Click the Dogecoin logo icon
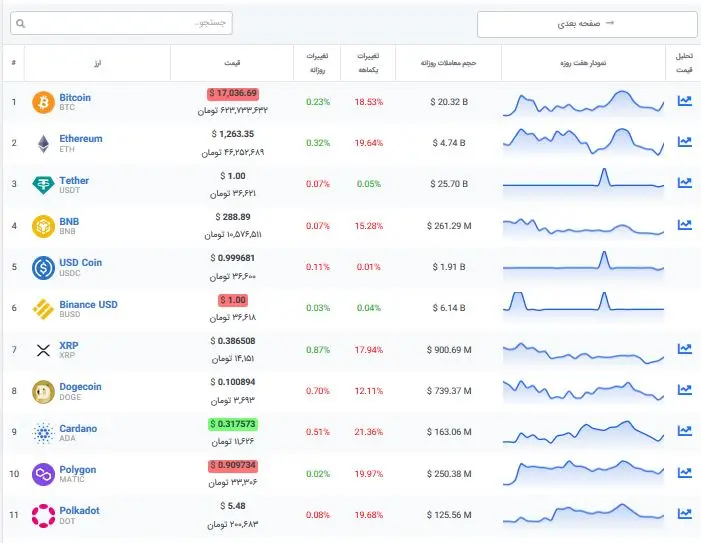This screenshot has width=701, height=543. click(43, 392)
